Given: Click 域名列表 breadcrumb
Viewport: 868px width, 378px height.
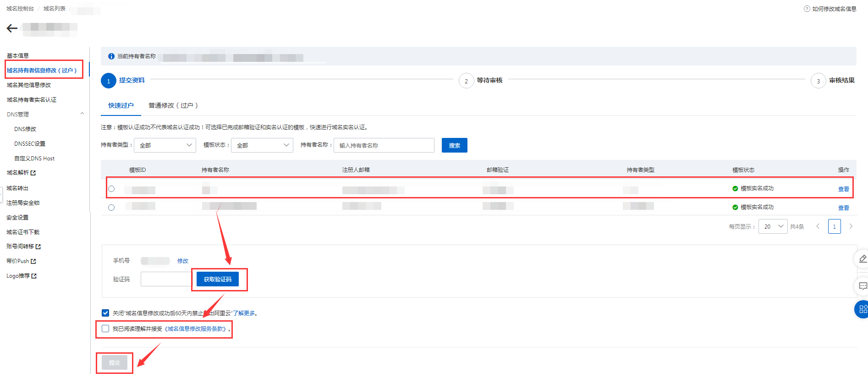Looking at the screenshot, I should point(55,9).
